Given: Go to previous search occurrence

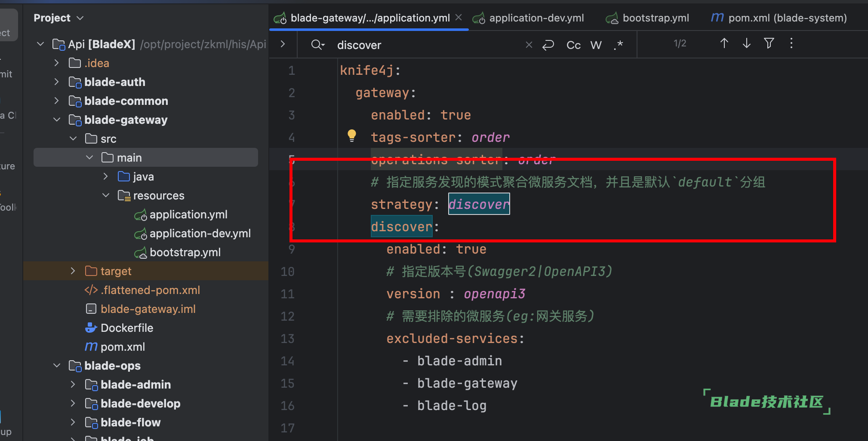Looking at the screenshot, I should coord(724,43).
